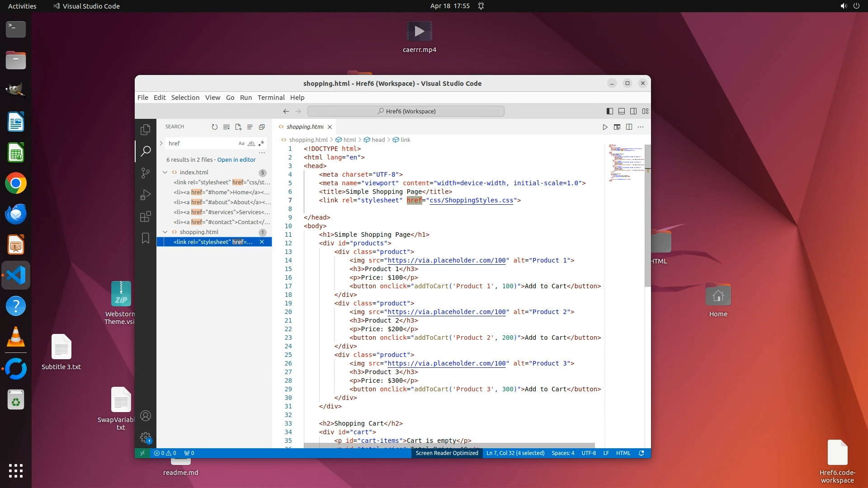Click the Run Code play icon
Viewport: 868px width, 488px height.
(x=605, y=127)
